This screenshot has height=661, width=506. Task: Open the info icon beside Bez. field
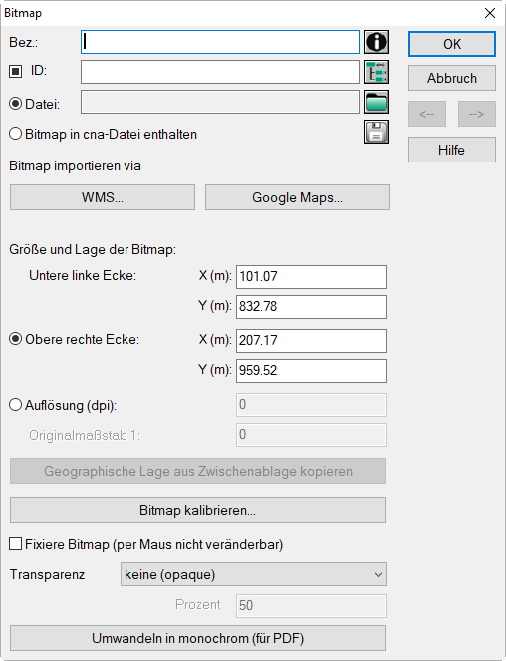click(x=376, y=42)
